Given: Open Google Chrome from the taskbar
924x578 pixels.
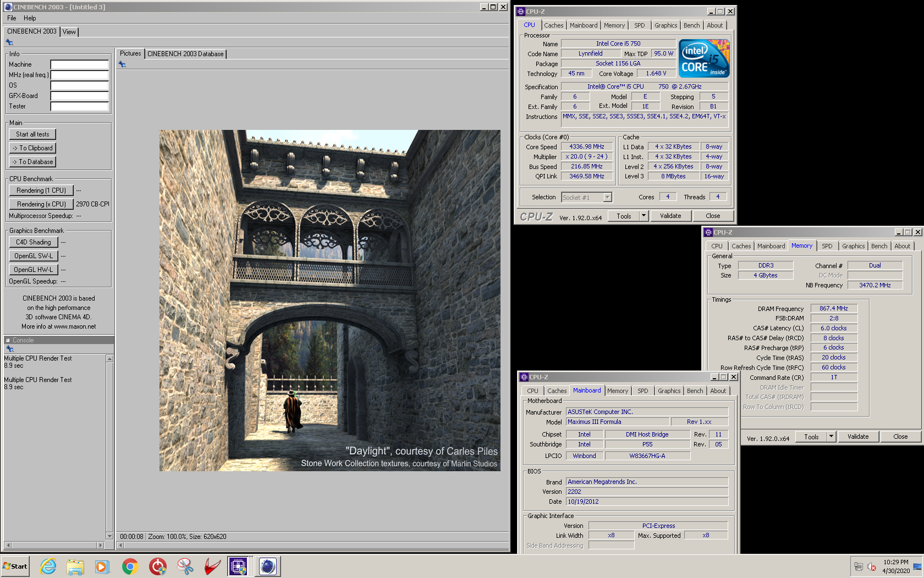Looking at the screenshot, I should 130,566.
